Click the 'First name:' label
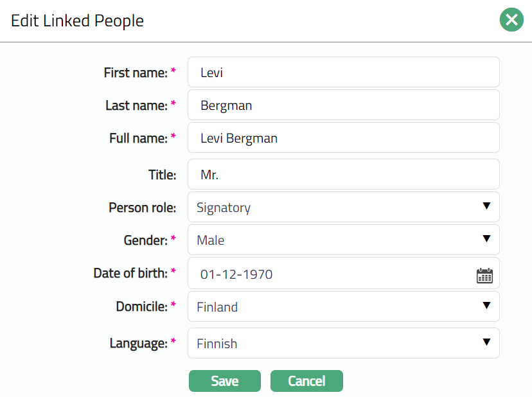The height and width of the screenshot is (397, 532). (135, 73)
